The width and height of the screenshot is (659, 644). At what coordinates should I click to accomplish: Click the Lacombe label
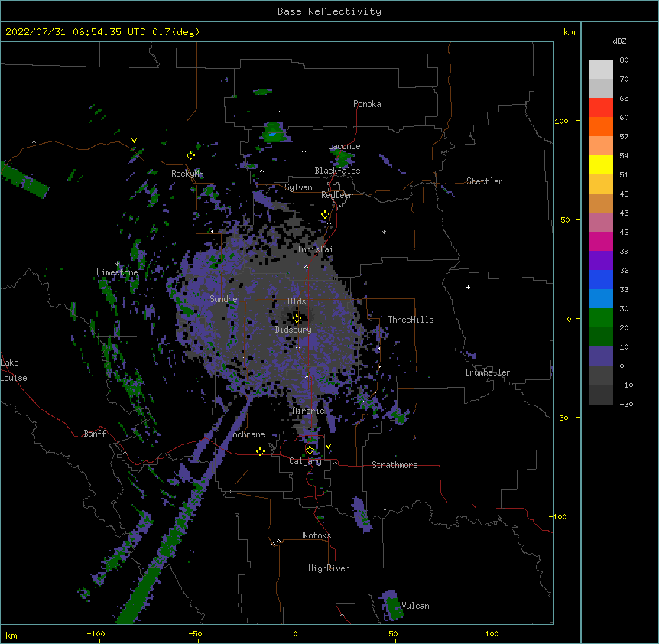pos(344,146)
